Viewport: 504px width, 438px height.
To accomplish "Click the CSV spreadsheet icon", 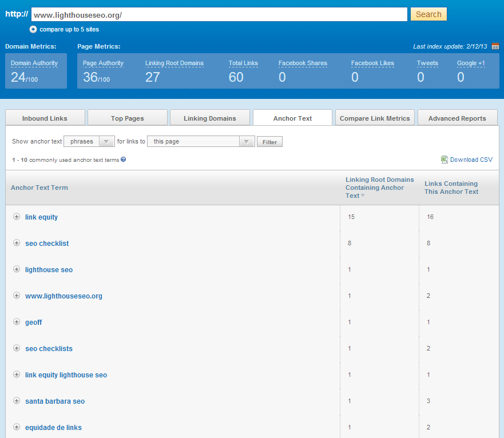I will (x=444, y=160).
